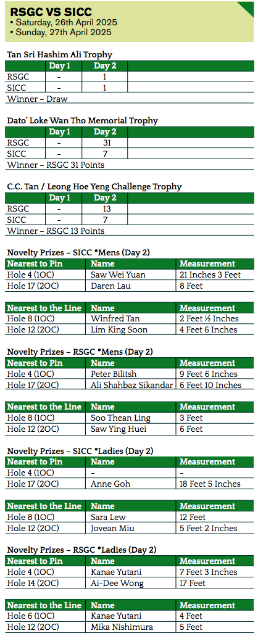The height and width of the screenshot is (644, 258).
Task: Select Dato' Loke Wan Tho Memorial Trophy heading
Action: [83, 121]
